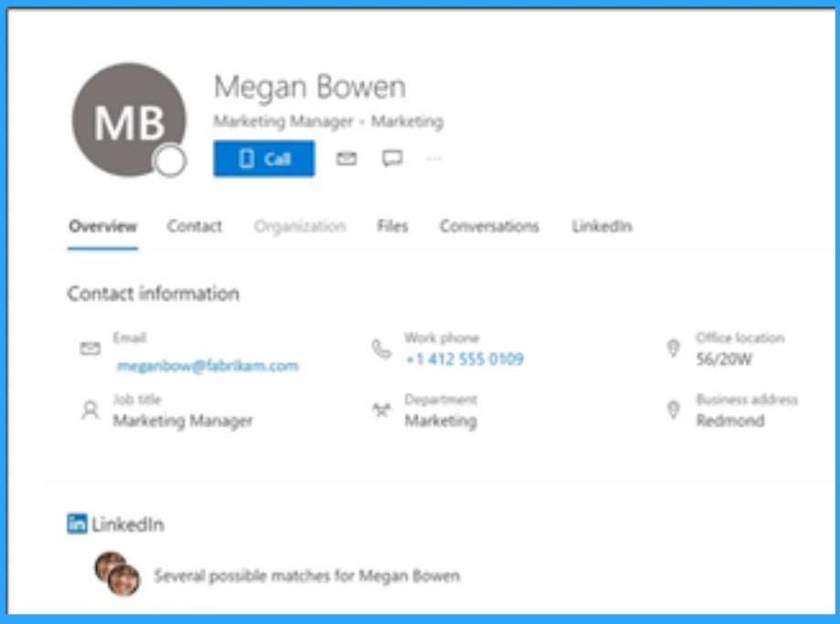Click the presence status indicator on avatar
Viewport: 840px width, 624px height.
[170, 162]
